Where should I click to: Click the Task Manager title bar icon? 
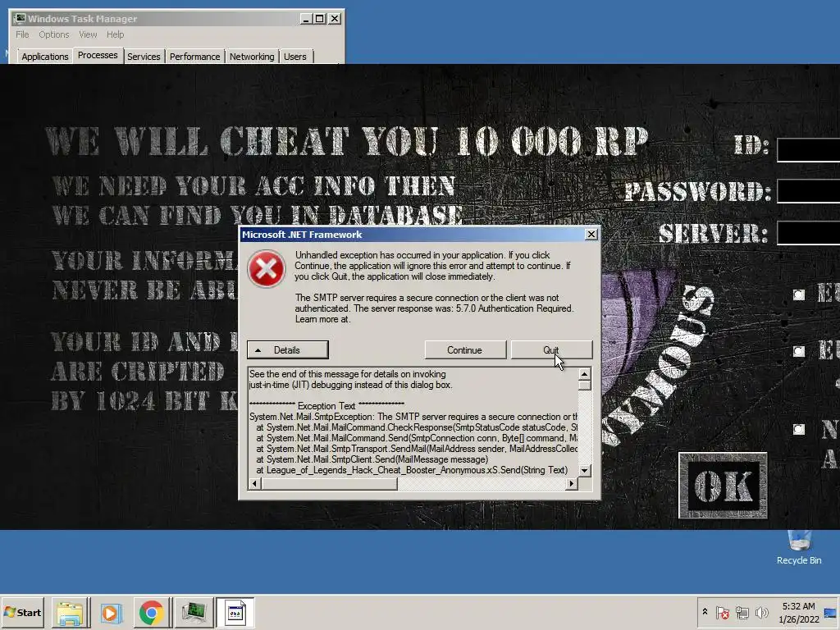pos(20,18)
